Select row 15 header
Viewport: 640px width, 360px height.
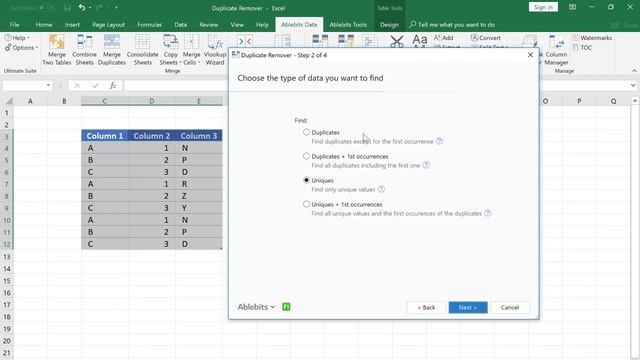(x=7, y=281)
